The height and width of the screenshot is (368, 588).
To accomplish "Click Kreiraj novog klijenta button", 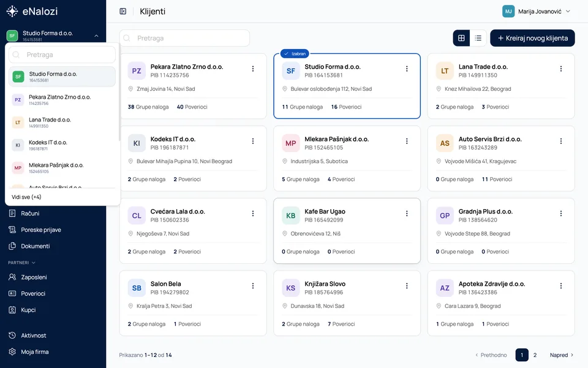I will coord(532,38).
